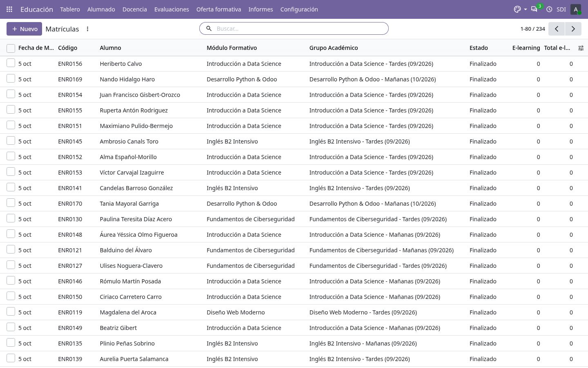Toggle the select-all header checkbox
Viewport: 588px width, 368px height.
tap(11, 48)
